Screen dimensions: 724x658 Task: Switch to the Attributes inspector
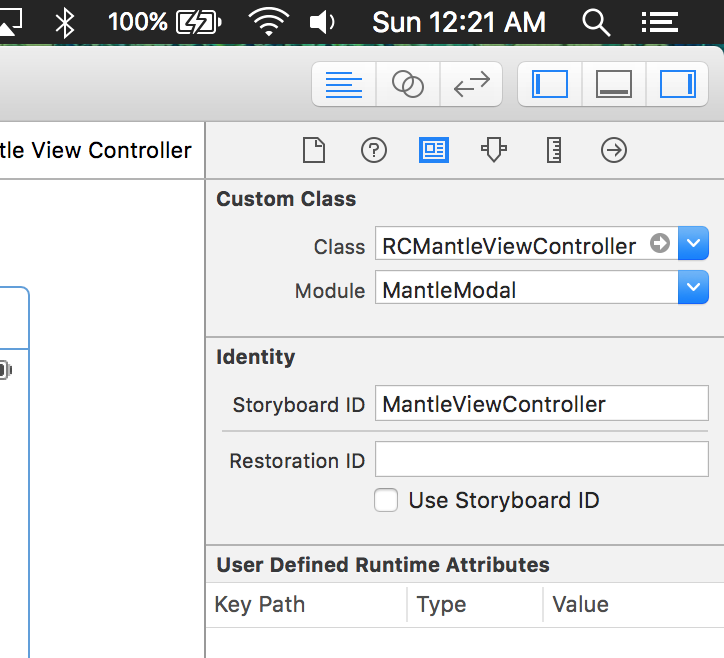pyautogui.click(x=493, y=150)
